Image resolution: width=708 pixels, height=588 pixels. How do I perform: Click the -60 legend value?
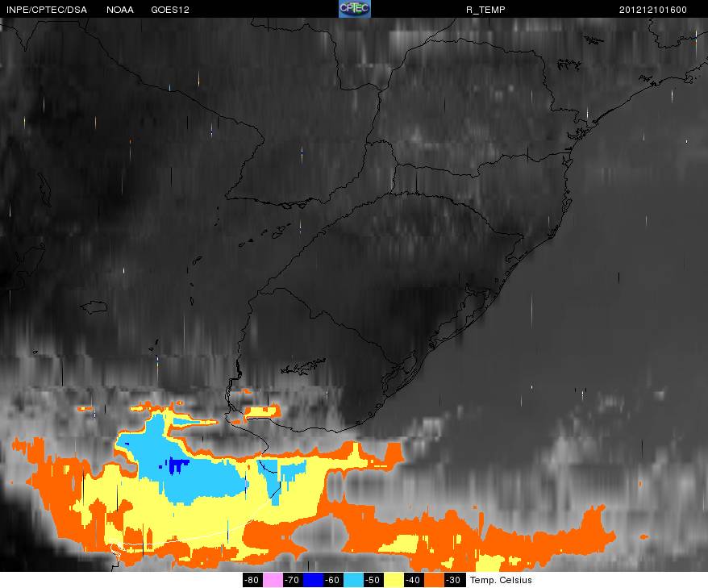tap(333, 580)
